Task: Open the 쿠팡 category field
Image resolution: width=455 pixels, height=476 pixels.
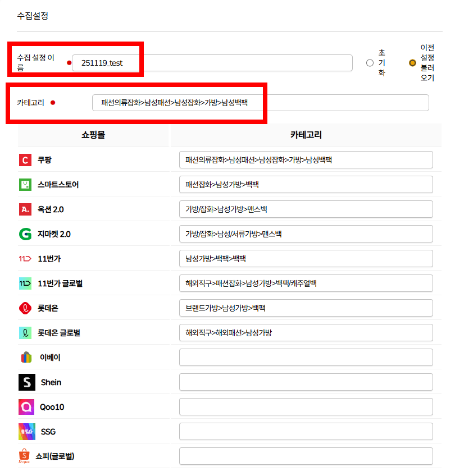Action: [306, 159]
